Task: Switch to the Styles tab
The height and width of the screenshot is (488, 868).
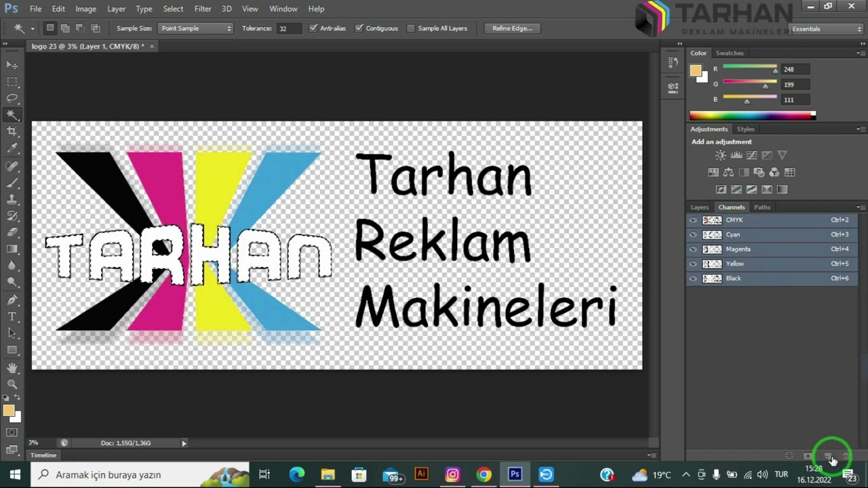Action: pos(745,129)
